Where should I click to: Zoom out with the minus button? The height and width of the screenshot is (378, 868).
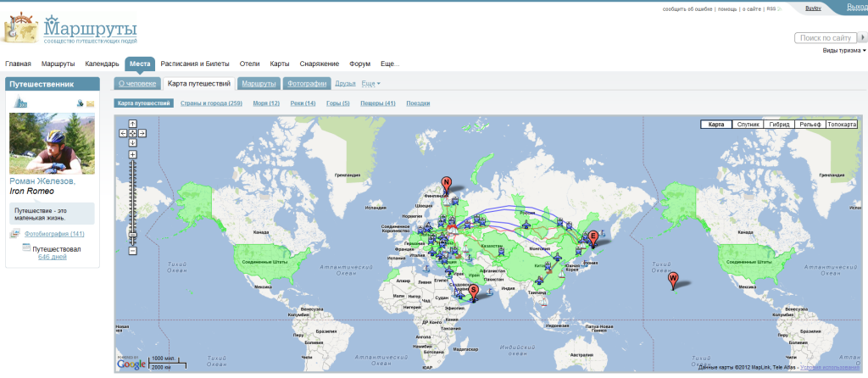132,251
